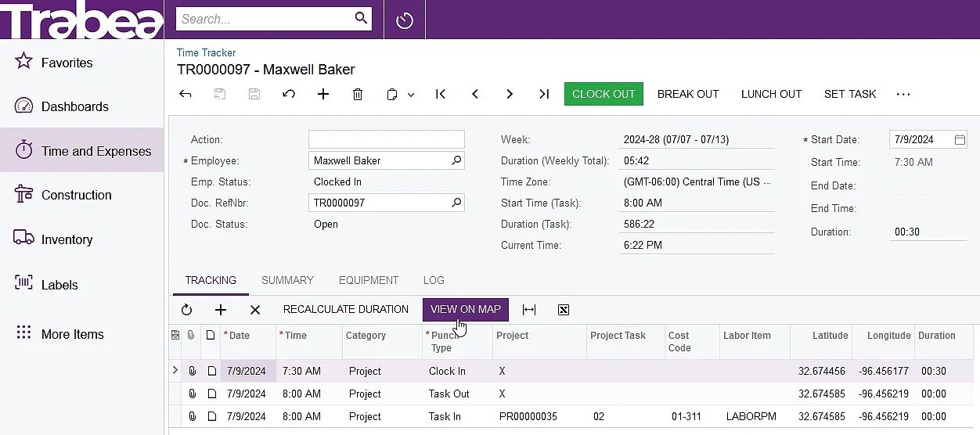Open the clipboard dropdown arrow
This screenshot has width=980, height=435.
411,95
